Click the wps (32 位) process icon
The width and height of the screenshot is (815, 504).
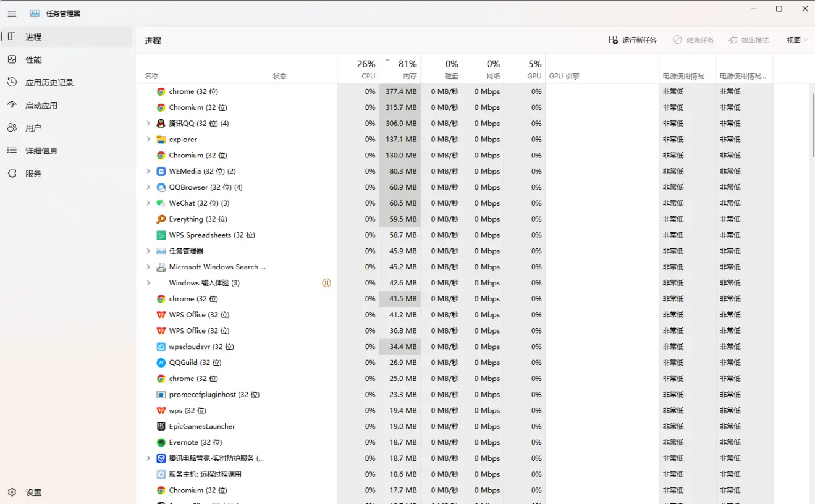161,411
